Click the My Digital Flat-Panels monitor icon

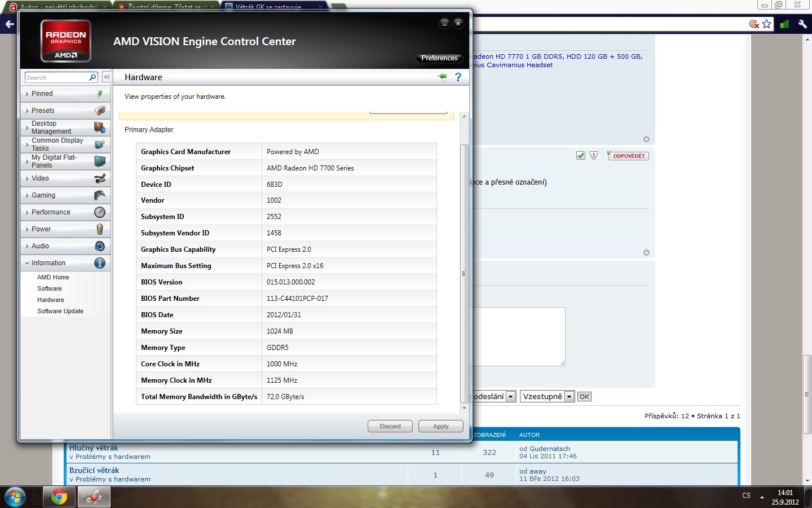point(100,161)
